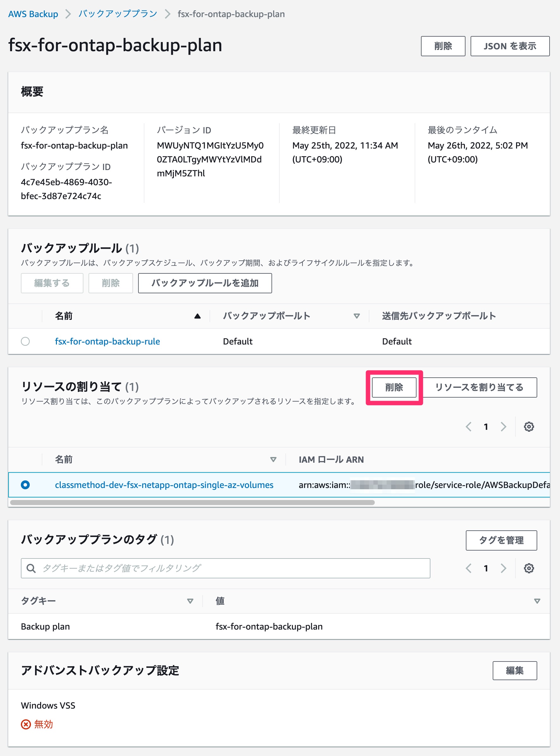560x756 pixels.
Task: Click tag filter search field
Action: click(225, 569)
